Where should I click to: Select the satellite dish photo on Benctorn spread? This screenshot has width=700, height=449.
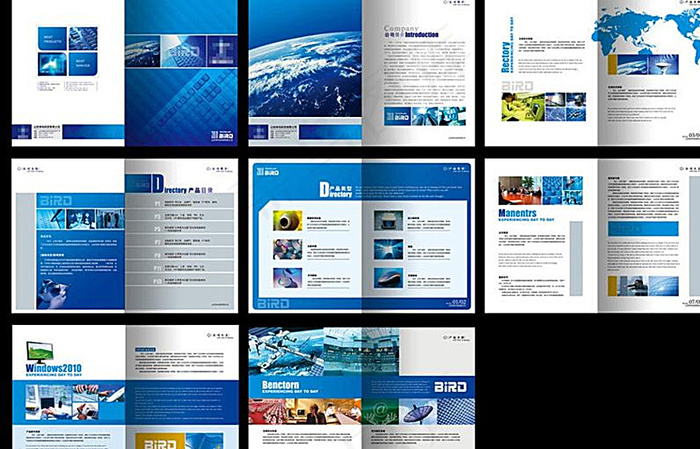(417, 412)
